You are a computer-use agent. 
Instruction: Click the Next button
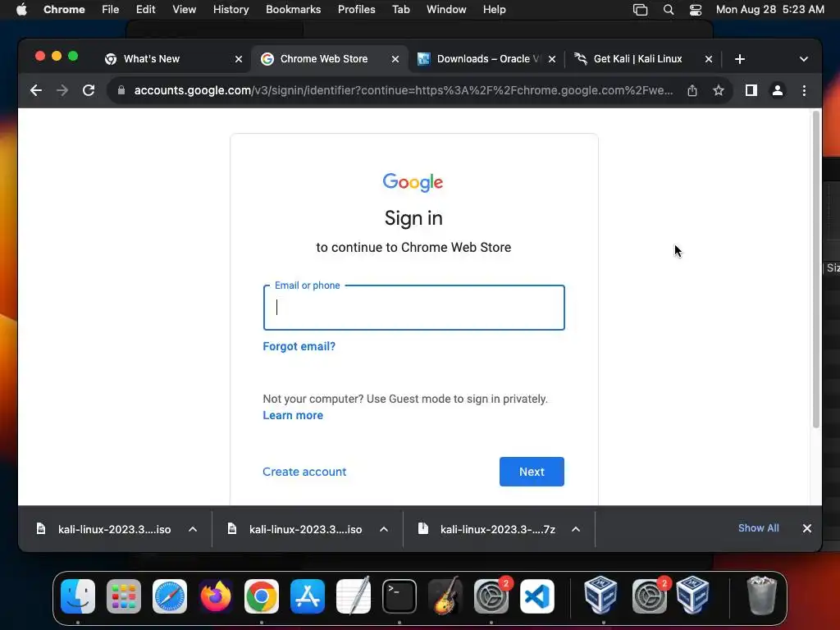tap(532, 472)
